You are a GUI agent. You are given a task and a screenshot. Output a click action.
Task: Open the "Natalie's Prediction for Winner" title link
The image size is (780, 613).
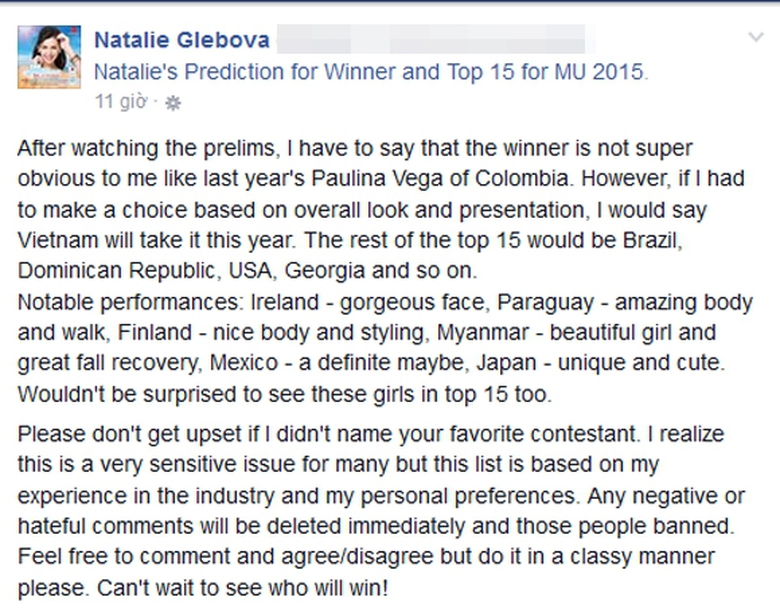(x=371, y=72)
